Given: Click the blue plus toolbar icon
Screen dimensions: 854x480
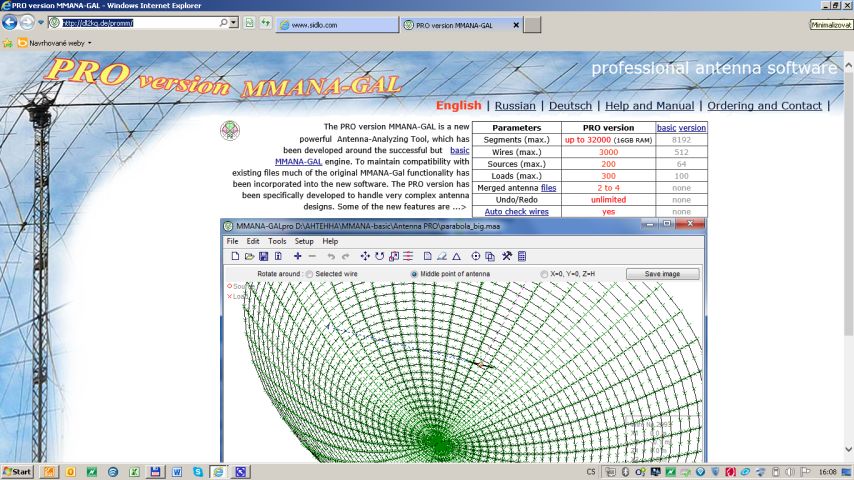Looking at the screenshot, I should click(298, 256).
